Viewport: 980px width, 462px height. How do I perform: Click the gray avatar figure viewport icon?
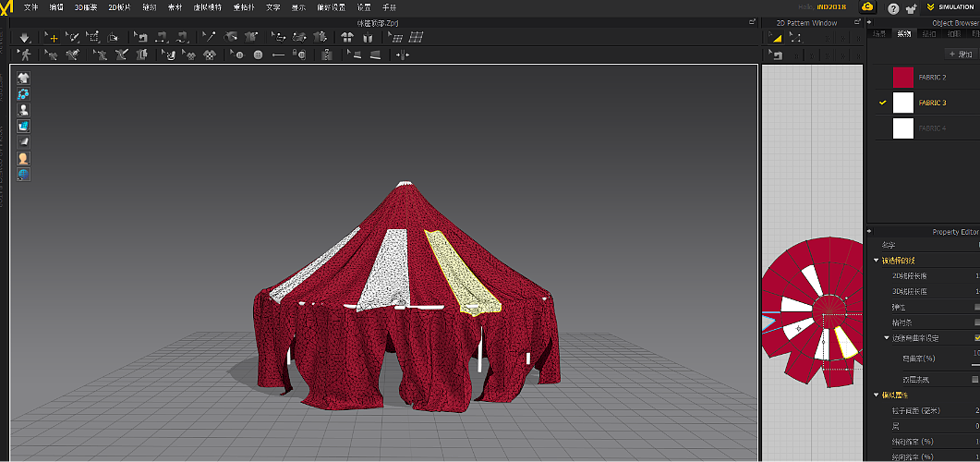24,110
